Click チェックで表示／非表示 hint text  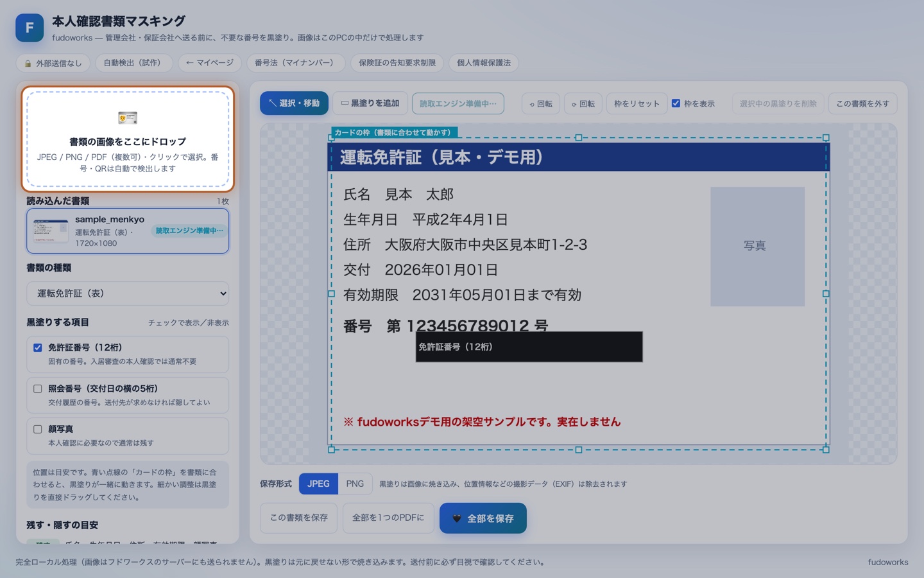tap(188, 323)
